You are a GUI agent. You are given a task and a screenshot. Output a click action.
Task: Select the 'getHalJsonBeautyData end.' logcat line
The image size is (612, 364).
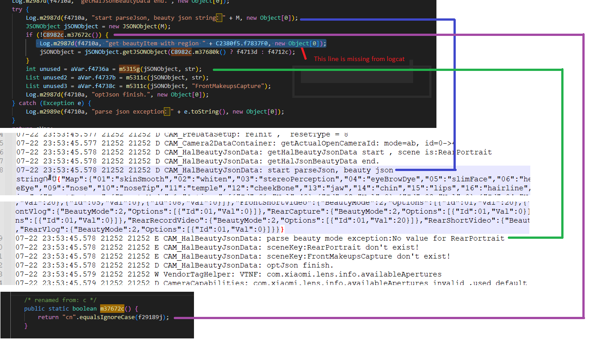(x=198, y=161)
